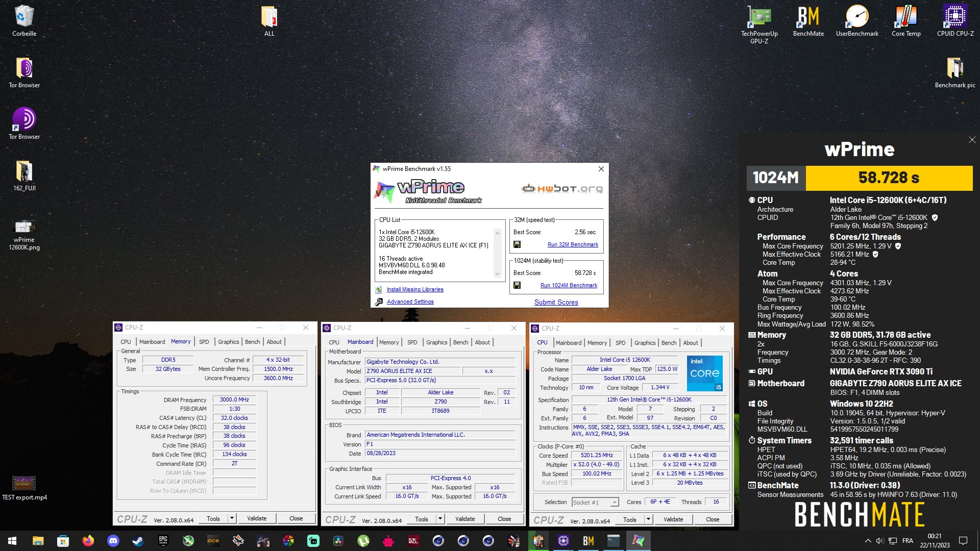Click Close button in Mainboard CPU-Z window
Image resolution: width=980 pixels, height=551 pixels.
pos(504,519)
